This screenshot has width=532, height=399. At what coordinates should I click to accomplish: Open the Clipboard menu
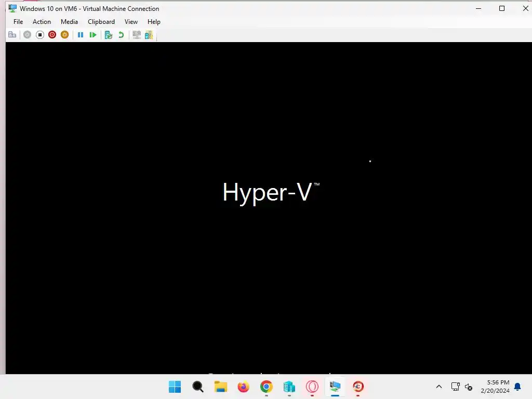[x=101, y=22]
